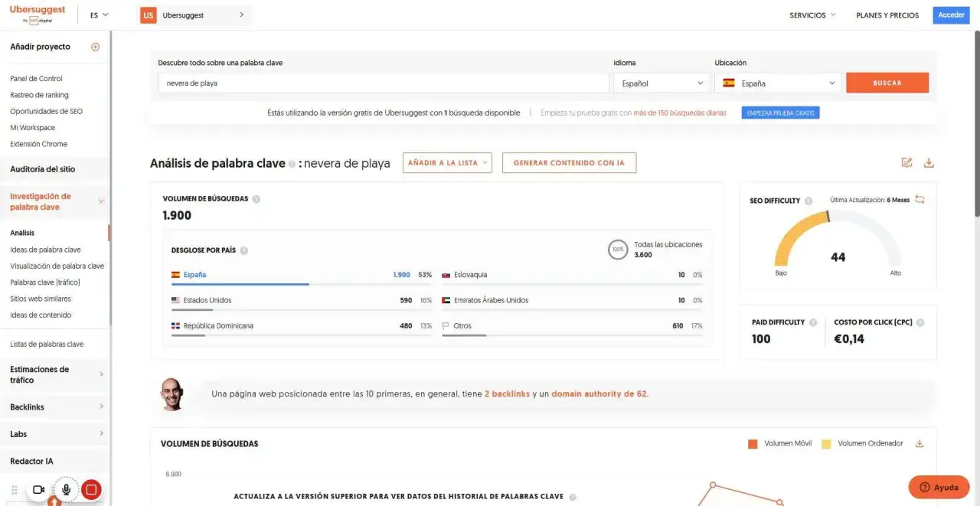
Task: Click the Estados Unidos flag icon
Action: (175, 300)
